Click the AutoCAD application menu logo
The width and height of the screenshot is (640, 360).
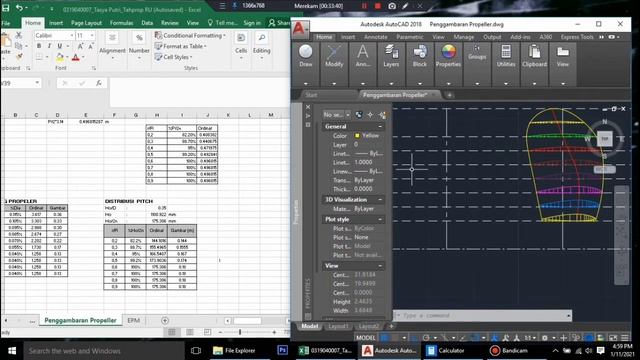[300, 29]
